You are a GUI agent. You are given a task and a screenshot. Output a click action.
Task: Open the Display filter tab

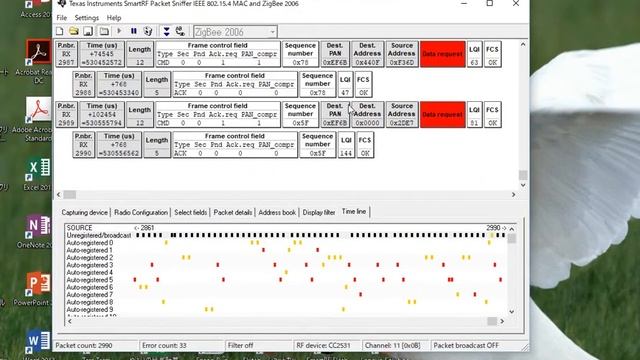pyautogui.click(x=319, y=212)
